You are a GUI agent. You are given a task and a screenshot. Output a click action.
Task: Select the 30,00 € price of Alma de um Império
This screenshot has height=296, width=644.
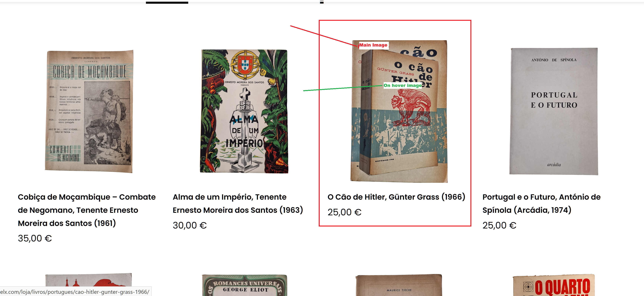click(190, 225)
